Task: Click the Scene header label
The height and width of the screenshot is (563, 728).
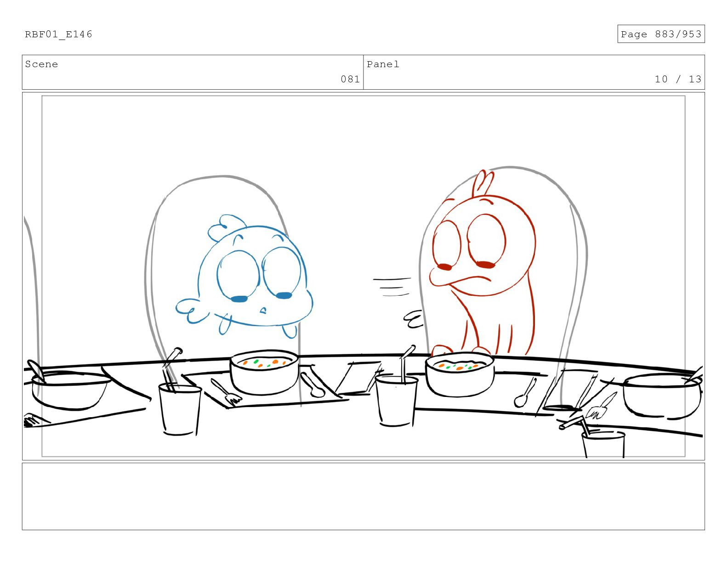Action: [41, 64]
